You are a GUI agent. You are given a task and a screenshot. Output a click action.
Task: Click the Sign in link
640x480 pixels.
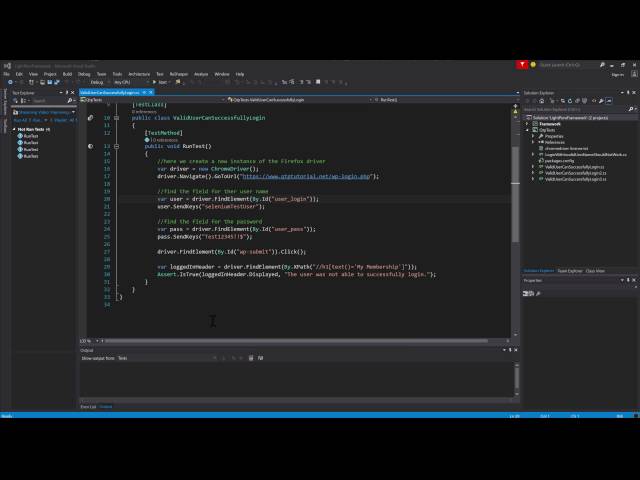pyautogui.click(x=618, y=75)
